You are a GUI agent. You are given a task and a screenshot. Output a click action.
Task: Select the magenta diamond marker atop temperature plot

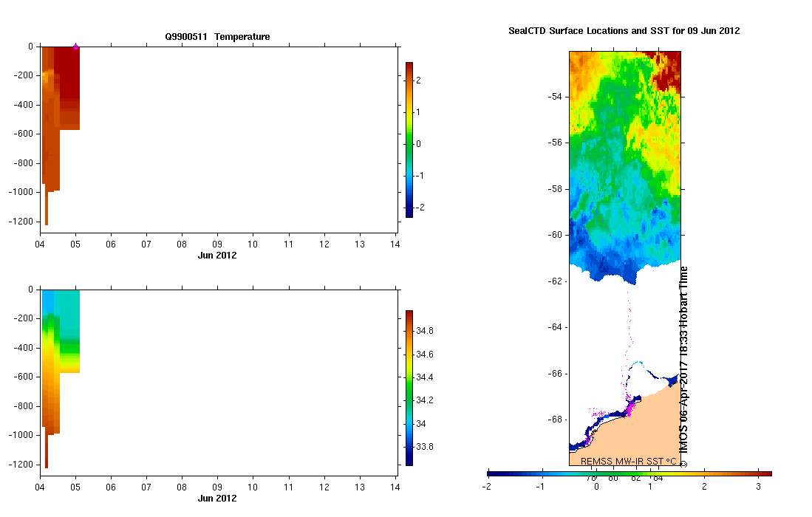(x=75, y=47)
